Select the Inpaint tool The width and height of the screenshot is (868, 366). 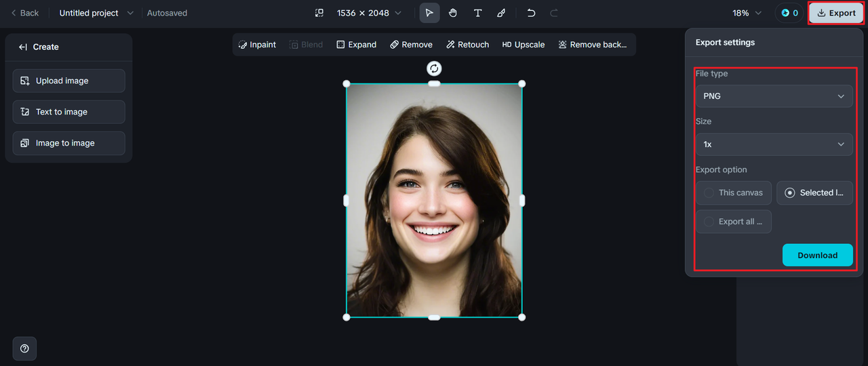(x=257, y=45)
